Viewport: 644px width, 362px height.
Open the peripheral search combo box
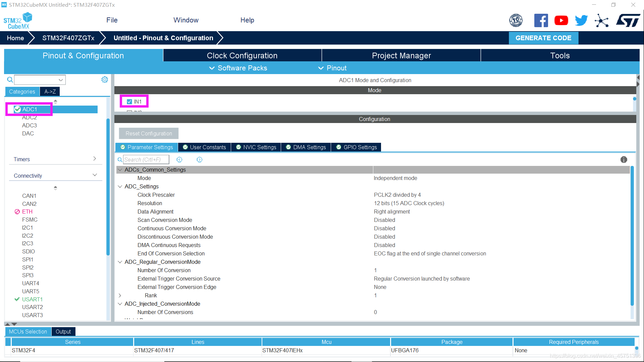pyautogui.click(x=40, y=80)
